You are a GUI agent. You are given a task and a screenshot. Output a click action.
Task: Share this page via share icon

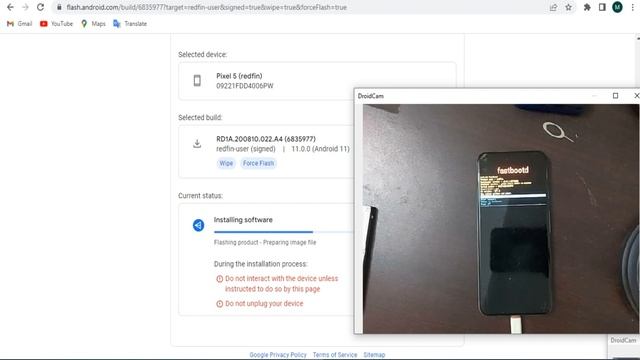tap(553, 7)
